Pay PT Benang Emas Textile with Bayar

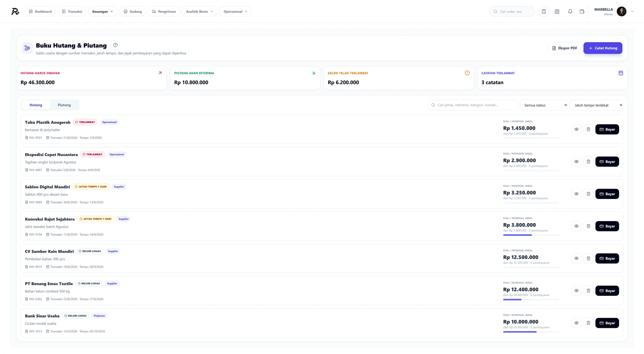(607, 291)
